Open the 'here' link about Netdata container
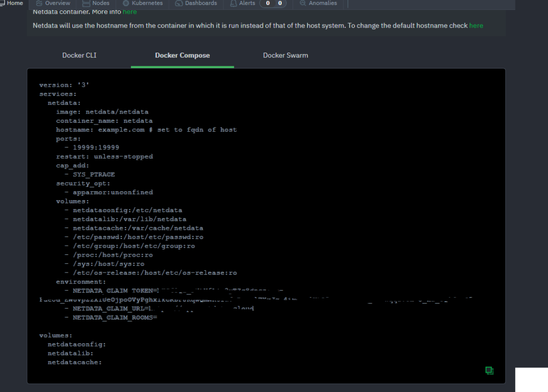Viewport: 548px width, 392px height. (130, 12)
